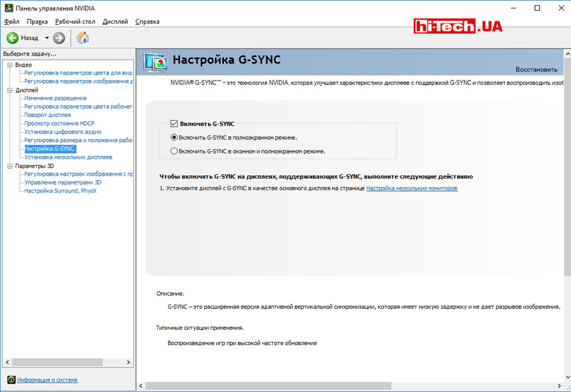Select G-SYNC windowed and full-screen mode option
The width and height of the screenshot is (571, 392).
[174, 151]
